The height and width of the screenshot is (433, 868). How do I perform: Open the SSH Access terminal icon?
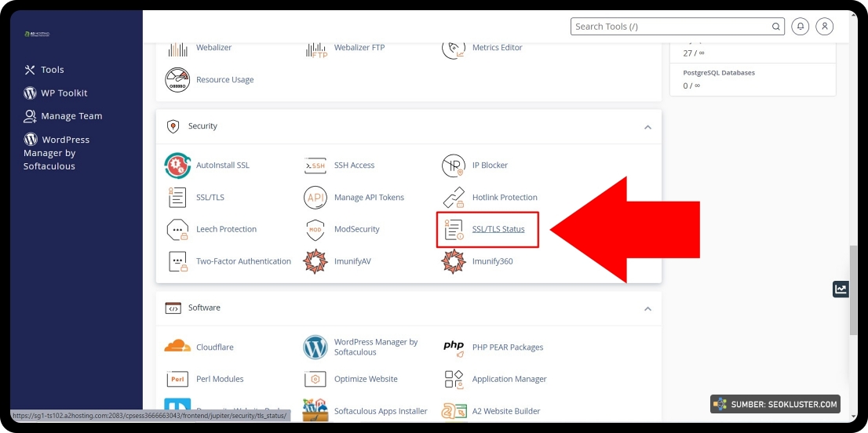click(315, 166)
